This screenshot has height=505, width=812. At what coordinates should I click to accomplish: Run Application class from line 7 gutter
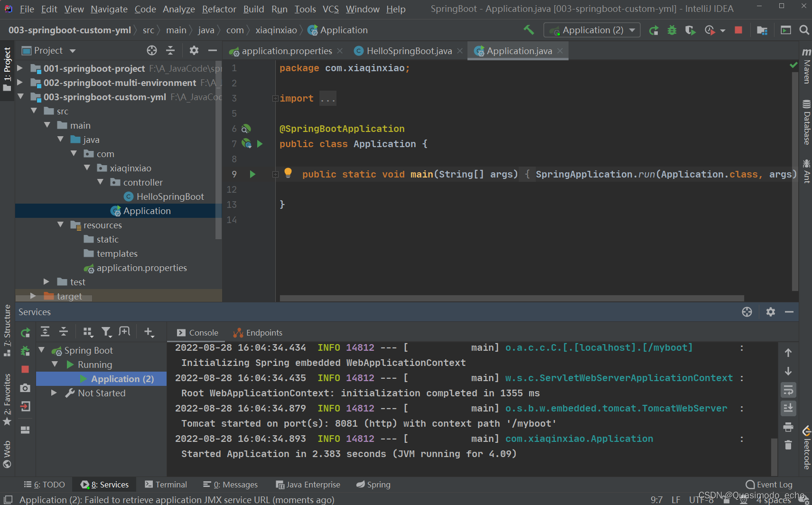coord(260,144)
